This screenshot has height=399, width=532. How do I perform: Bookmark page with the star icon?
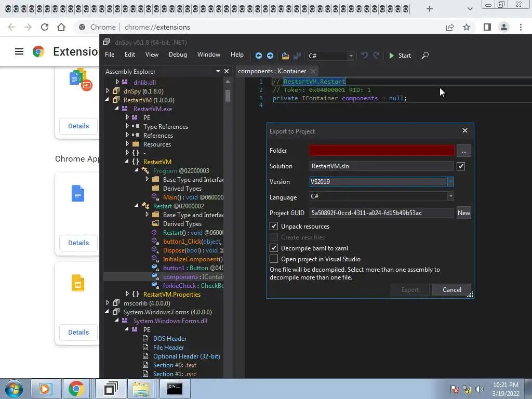(x=467, y=27)
